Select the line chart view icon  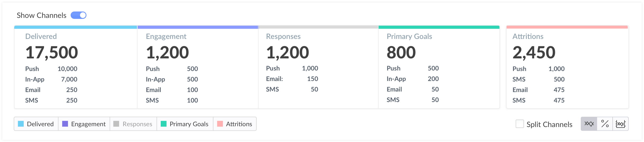(589, 124)
